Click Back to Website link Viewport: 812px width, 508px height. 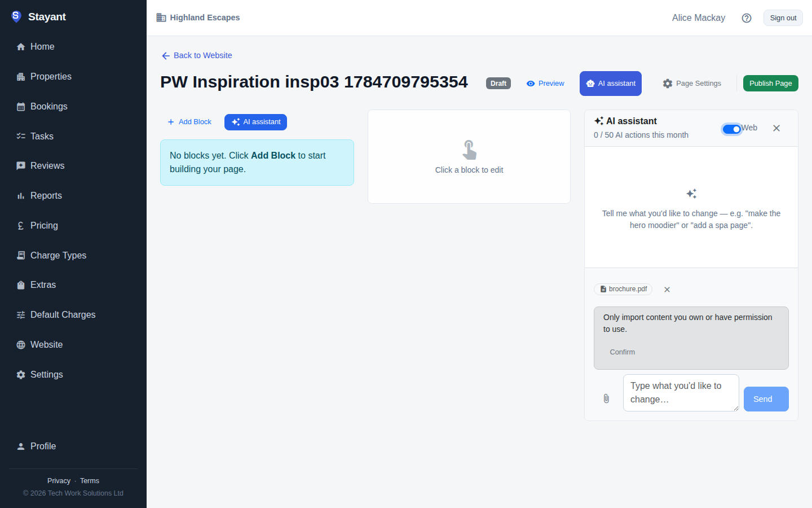pos(197,55)
